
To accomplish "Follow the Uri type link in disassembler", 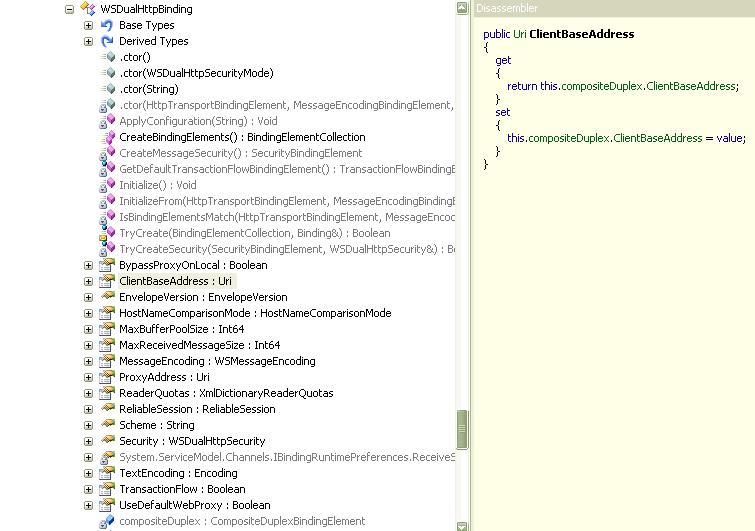I will pos(519,34).
